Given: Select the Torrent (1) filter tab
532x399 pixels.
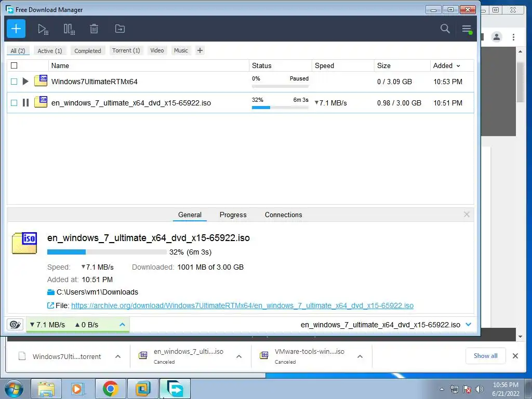Looking at the screenshot, I should tap(126, 50).
